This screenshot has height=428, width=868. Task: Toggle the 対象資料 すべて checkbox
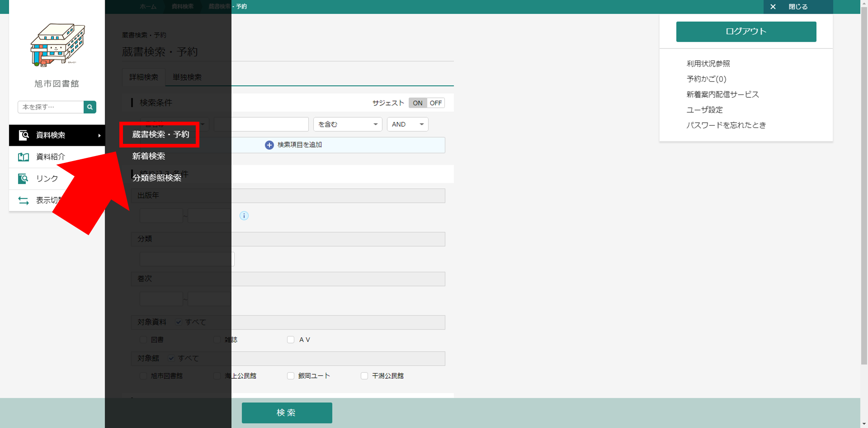point(179,322)
